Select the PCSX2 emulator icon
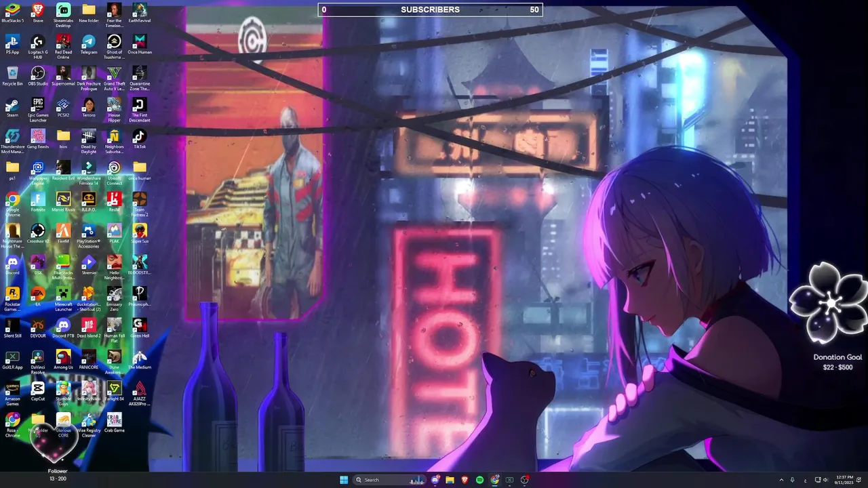 (63, 104)
